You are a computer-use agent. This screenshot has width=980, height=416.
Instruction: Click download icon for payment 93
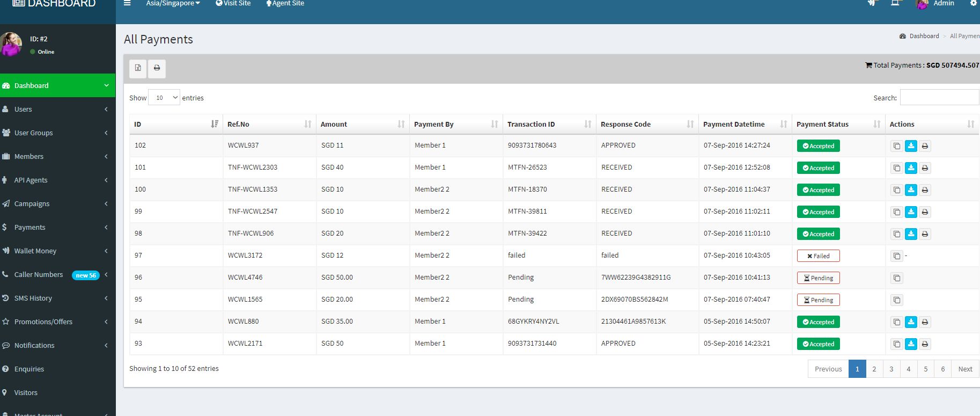pos(911,344)
